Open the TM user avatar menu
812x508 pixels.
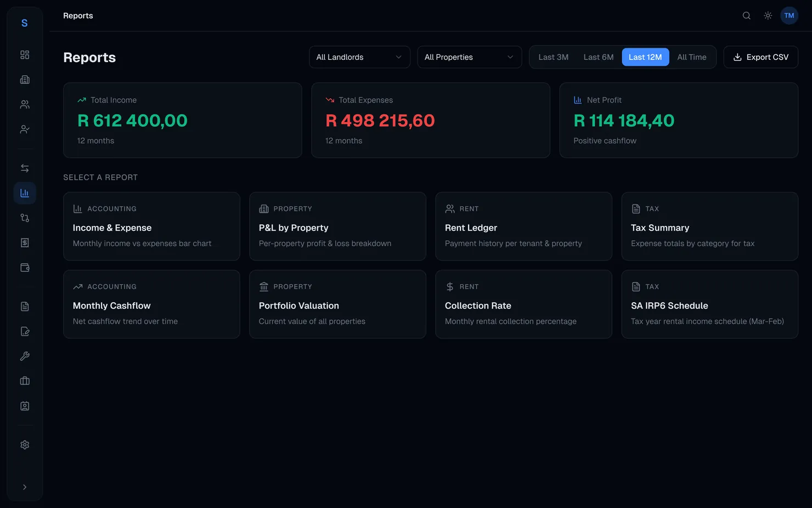tap(789, 15)
